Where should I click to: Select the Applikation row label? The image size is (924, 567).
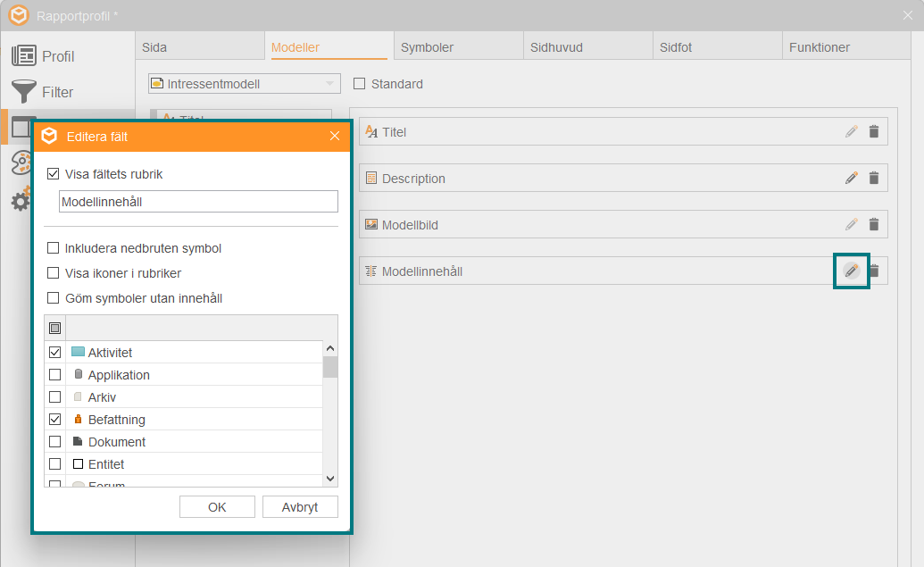pyautogui.click(x=119, y=375)
